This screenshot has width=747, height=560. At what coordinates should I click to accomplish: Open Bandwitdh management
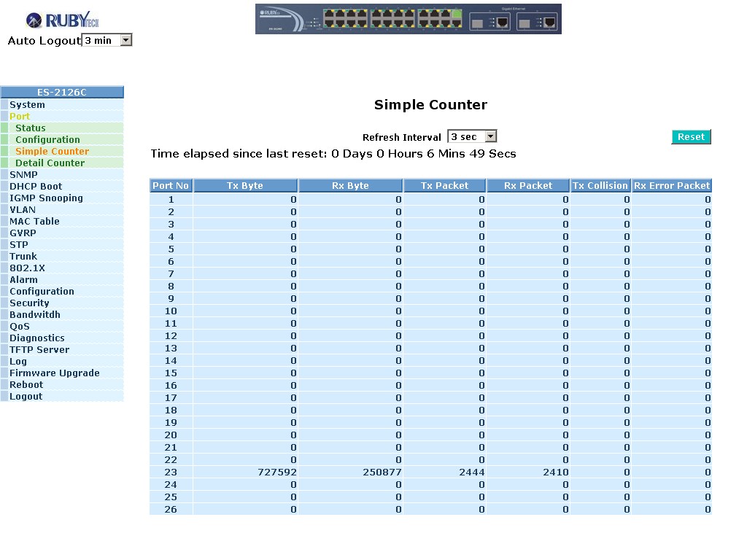35,315
